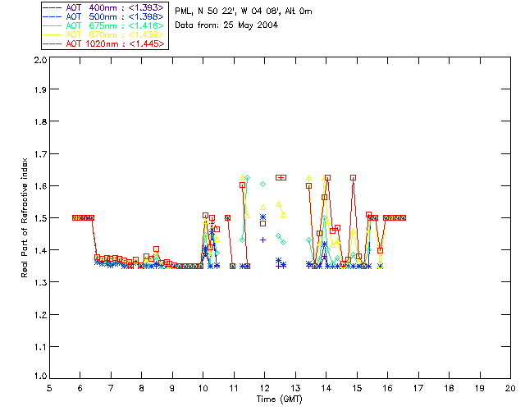Click the x-axis label 19
525x420 pixels.
(480, 388)
